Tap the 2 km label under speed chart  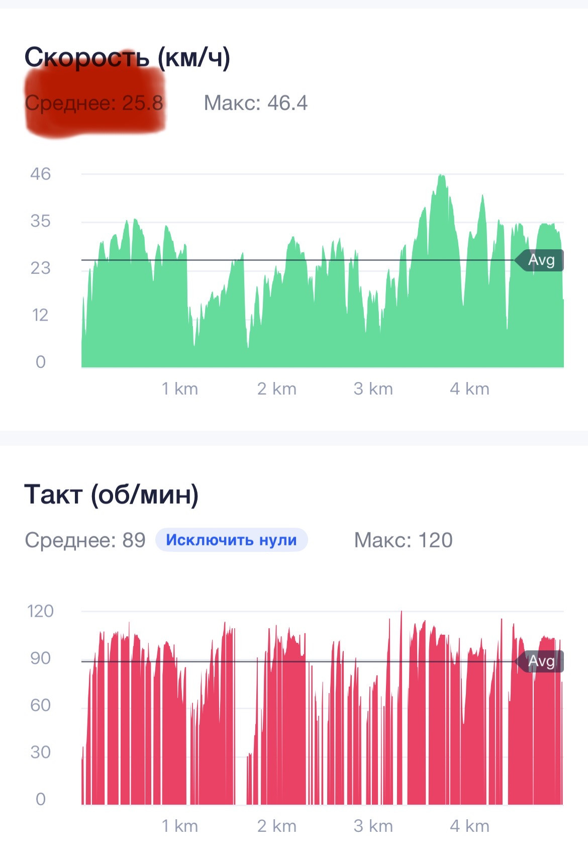pyautogui.click(x=277, y=389)
